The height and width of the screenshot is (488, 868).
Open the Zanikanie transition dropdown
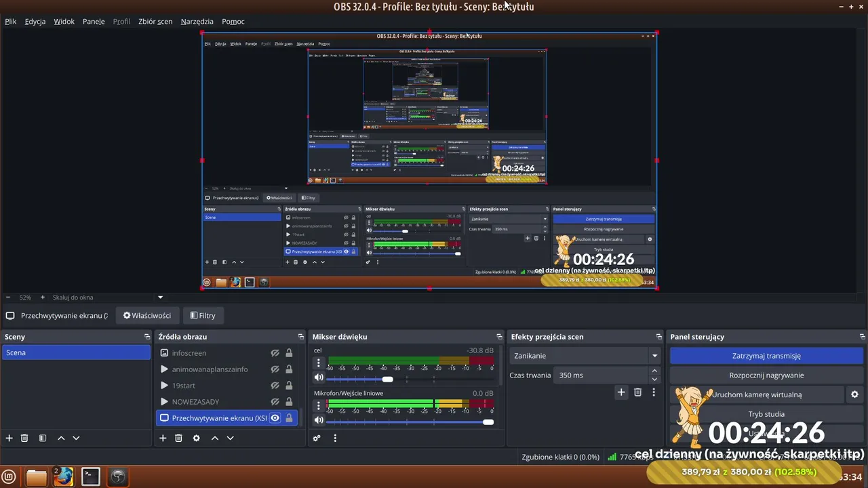point(585,356)
